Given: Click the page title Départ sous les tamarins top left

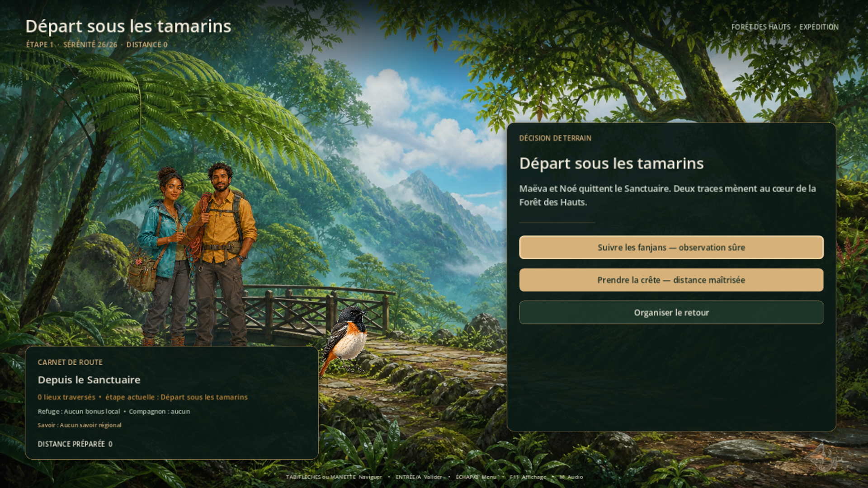Looking at the screenshot, I should point(128,26).
